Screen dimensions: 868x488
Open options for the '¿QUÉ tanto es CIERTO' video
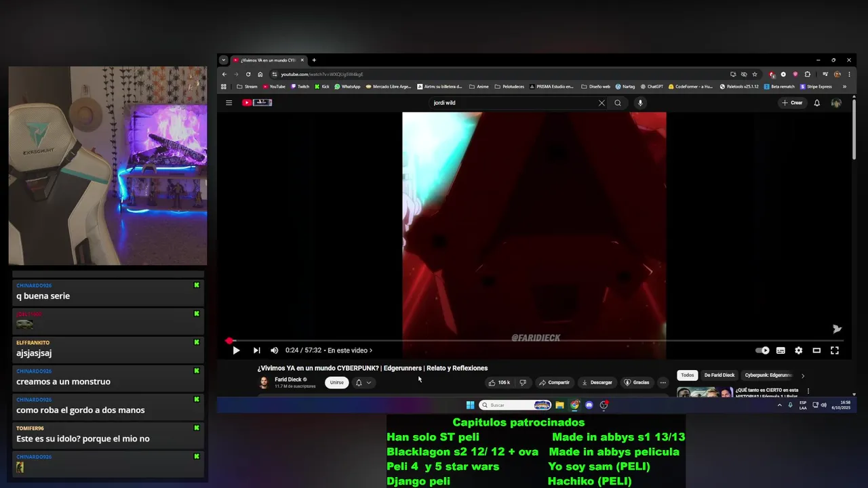pos(808,391)
